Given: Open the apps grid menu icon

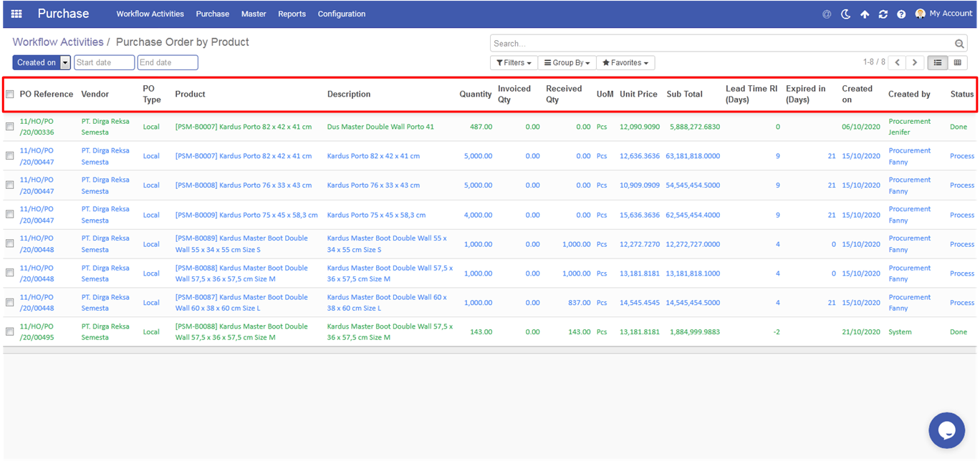Looking at the screenshot, I should (16, 14).
